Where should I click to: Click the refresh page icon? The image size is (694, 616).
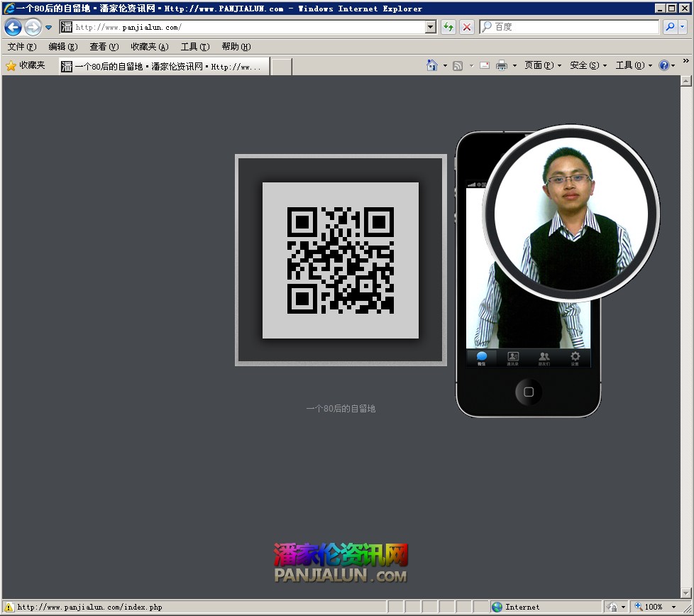[448, 26]
